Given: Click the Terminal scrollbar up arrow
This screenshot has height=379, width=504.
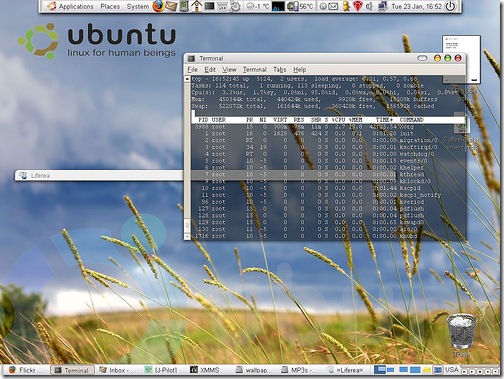Looking at the screenshot, I should (x=187, y=79).
